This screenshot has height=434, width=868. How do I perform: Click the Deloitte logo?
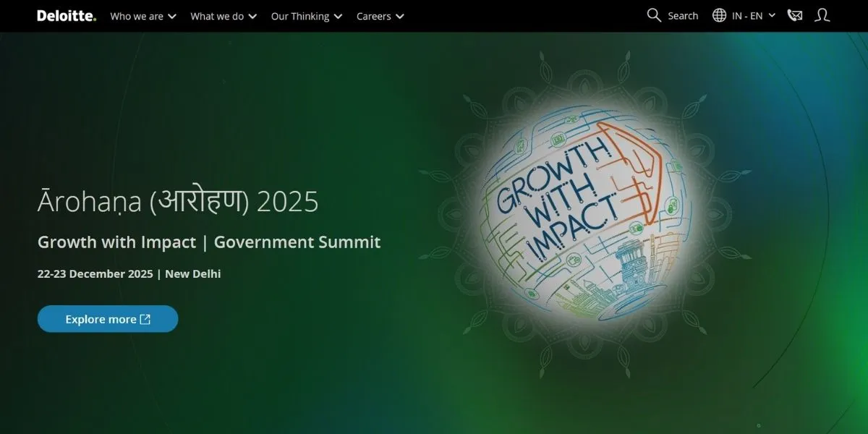(x=67, y=16)
